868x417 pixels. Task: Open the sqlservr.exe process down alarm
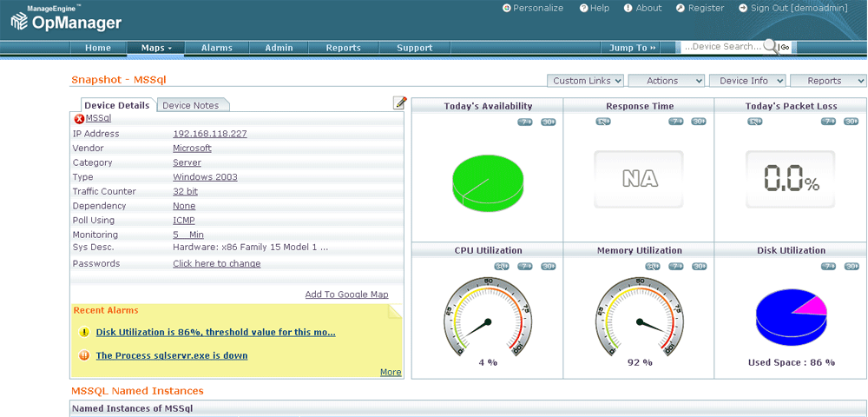[171, 355]
